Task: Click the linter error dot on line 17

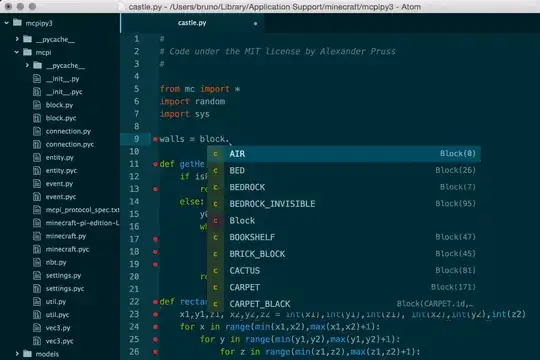Action: [155, 239]
